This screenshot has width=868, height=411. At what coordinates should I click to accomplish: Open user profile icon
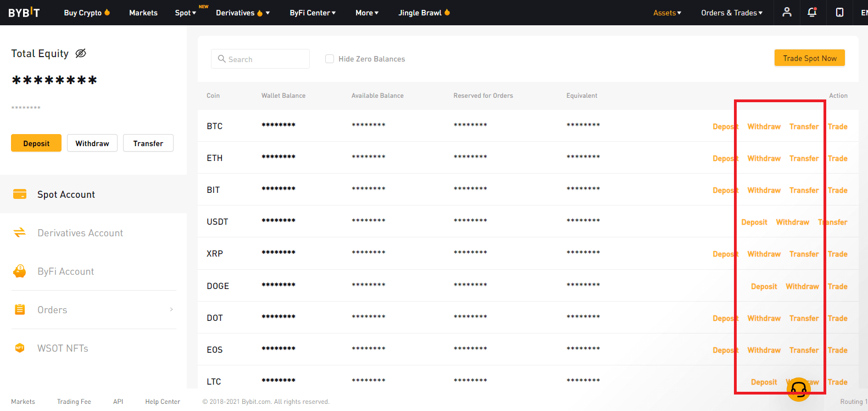point(787,12)
